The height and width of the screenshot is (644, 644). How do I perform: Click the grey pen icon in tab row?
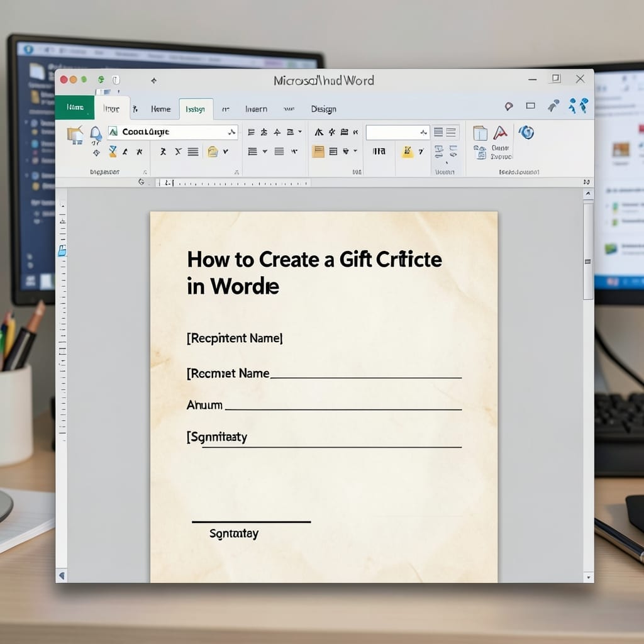553,106
